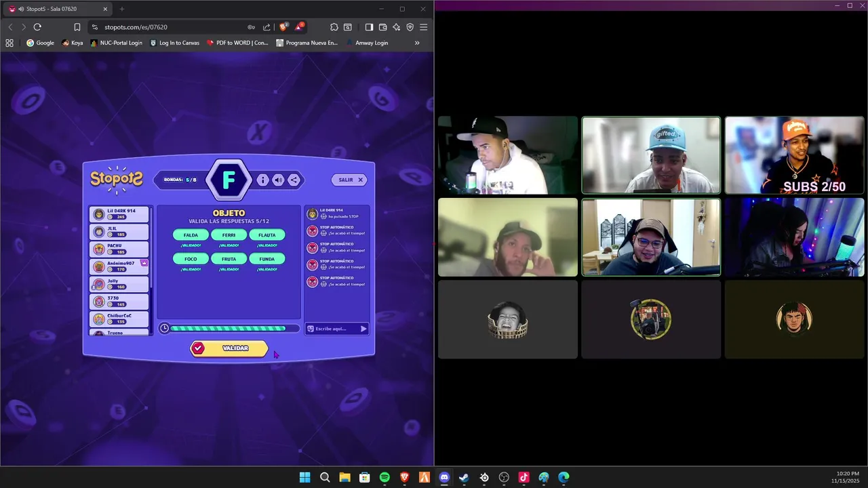Open site settings icon in address bar
The width and height of the screenshot is (868, 488).
[95, 27]
